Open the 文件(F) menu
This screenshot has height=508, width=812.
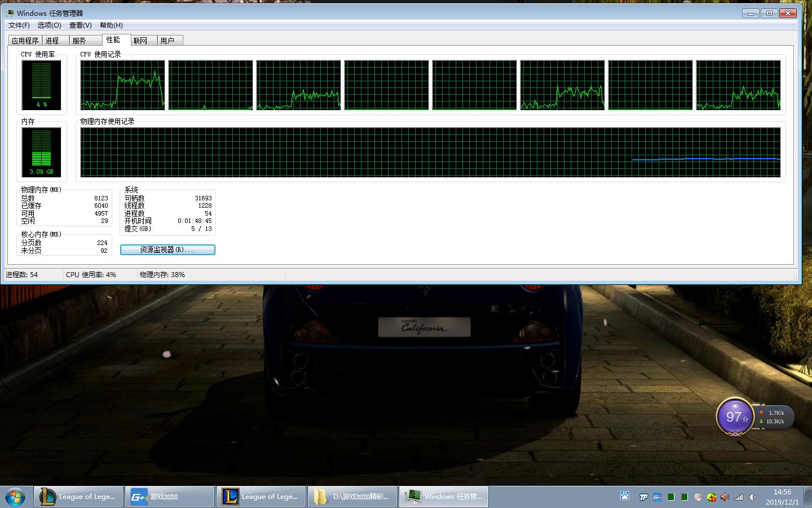[19, 25]
